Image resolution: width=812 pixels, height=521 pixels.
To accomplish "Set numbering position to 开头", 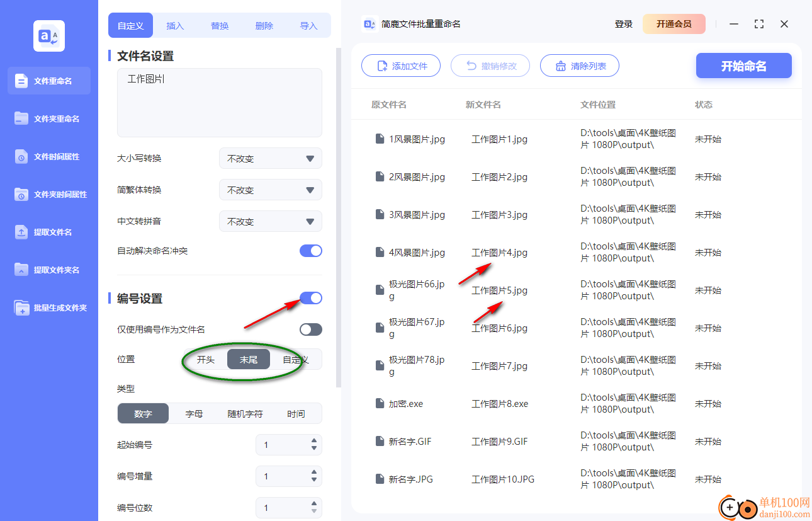I will [206, 359].
